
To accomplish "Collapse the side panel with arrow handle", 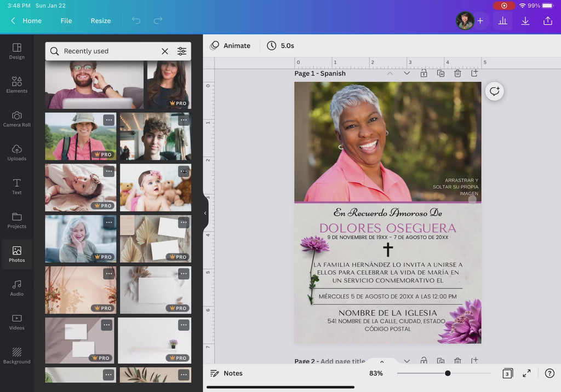I will [205, 213].
